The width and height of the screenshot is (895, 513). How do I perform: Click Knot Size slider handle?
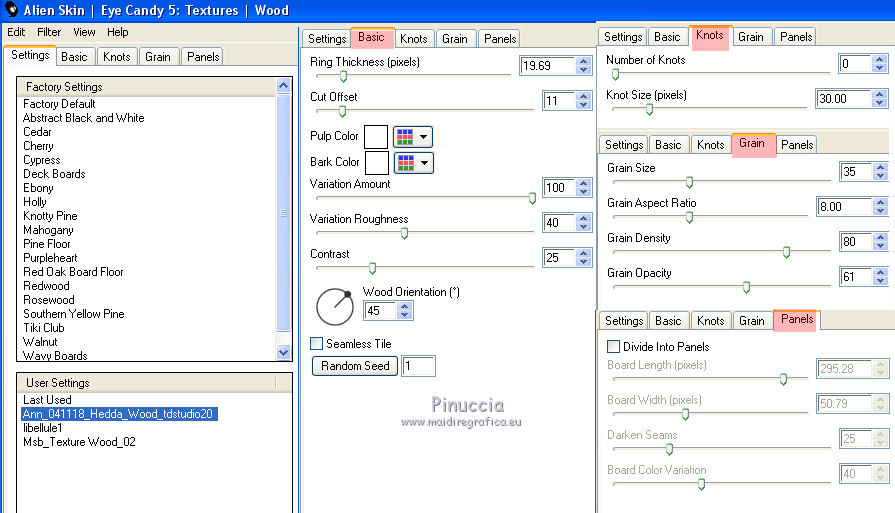pos(649,110)
